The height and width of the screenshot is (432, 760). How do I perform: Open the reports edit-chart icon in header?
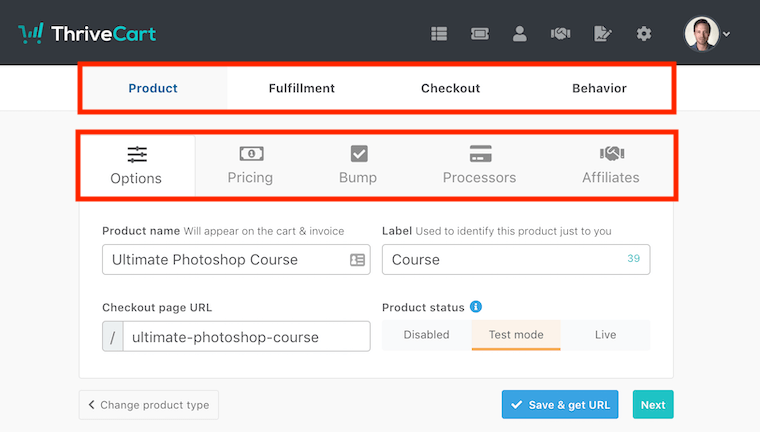[602, 34]
